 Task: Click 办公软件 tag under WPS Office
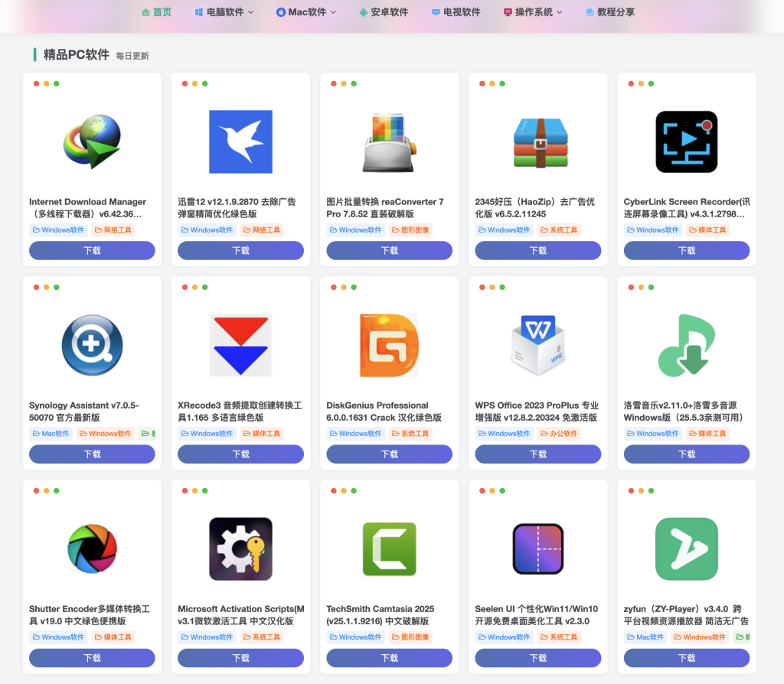pos(560,434)
